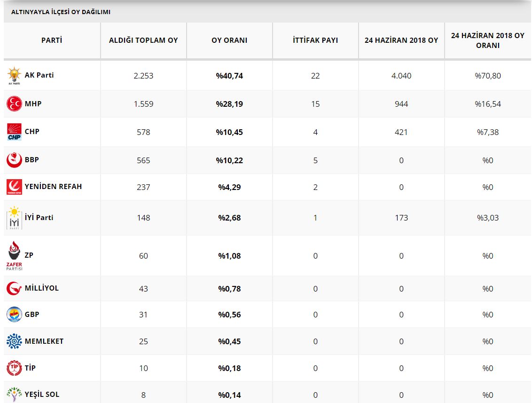Select the Yeşil Sol tree logo
The width and height of the screenshot is (532, 403).
(x=14, y=394)
